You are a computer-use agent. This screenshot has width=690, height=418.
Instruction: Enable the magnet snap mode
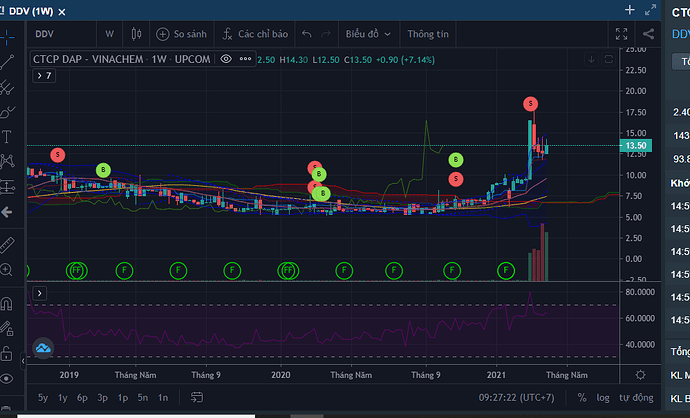click(x=8, y=304)
